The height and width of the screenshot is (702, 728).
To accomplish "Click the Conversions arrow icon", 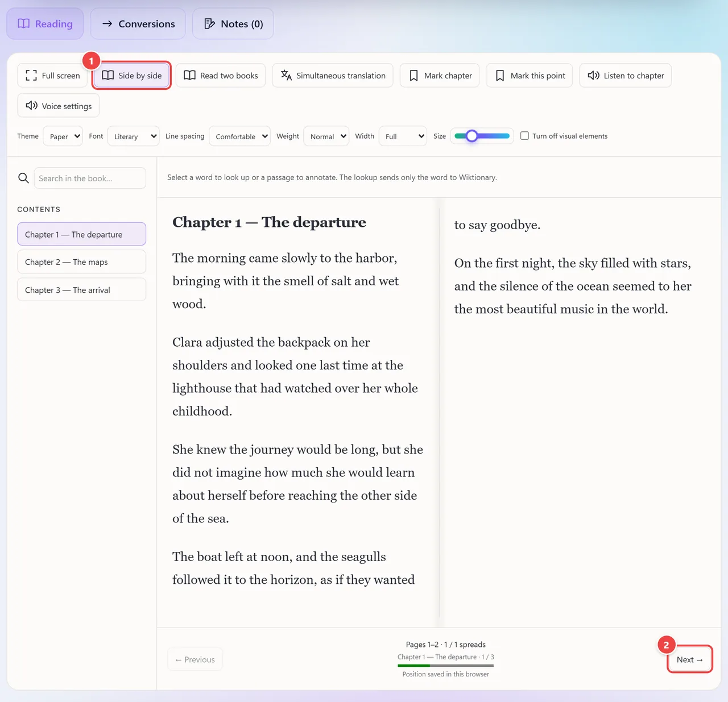I will click(107, 23).
